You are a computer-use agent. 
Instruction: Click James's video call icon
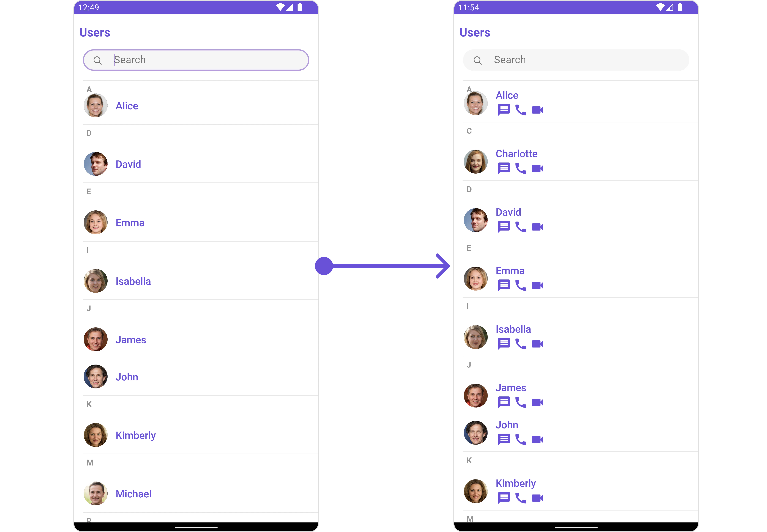pos(537,402)
